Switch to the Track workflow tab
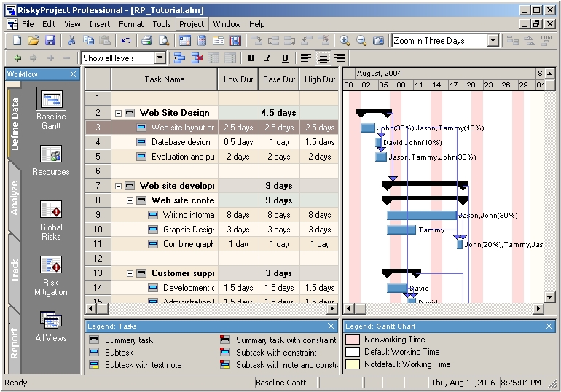This screenshot has width=561, height=392. click(15, 270)
